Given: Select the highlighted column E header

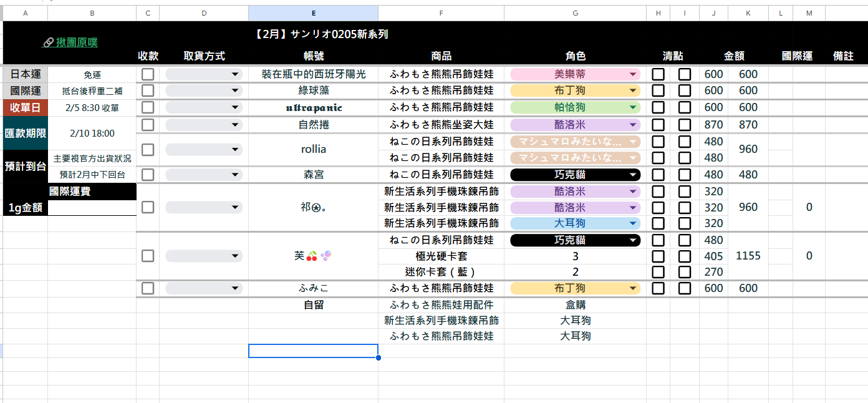Looking at the screenshot, I should 313,13.
